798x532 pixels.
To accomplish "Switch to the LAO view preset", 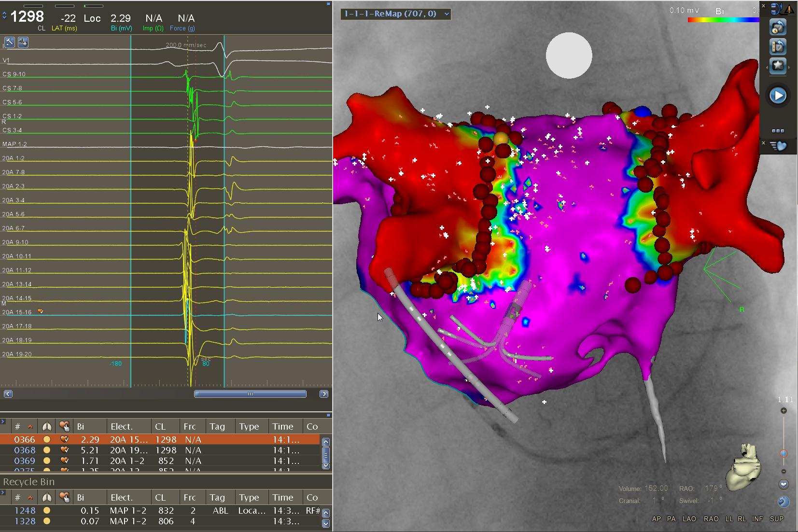I will click(x=689, y=519).
